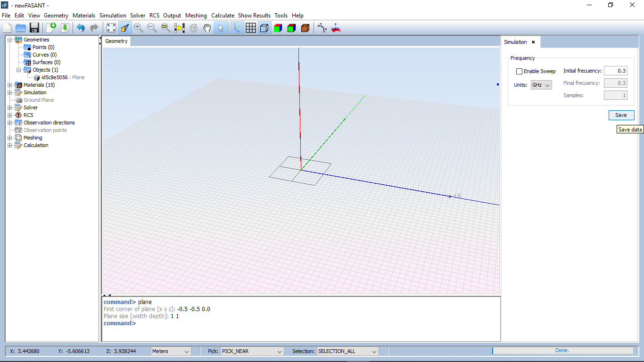Open the Pick PICK_NEAR dropdown
644x362 pixels.
[x=252, y=351]
